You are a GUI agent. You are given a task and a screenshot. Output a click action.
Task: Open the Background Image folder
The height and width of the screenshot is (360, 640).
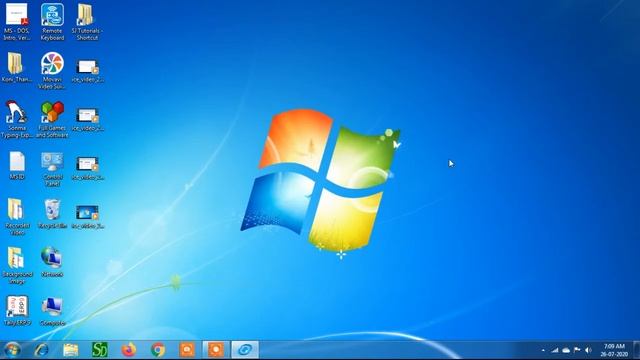click(17, 265)
